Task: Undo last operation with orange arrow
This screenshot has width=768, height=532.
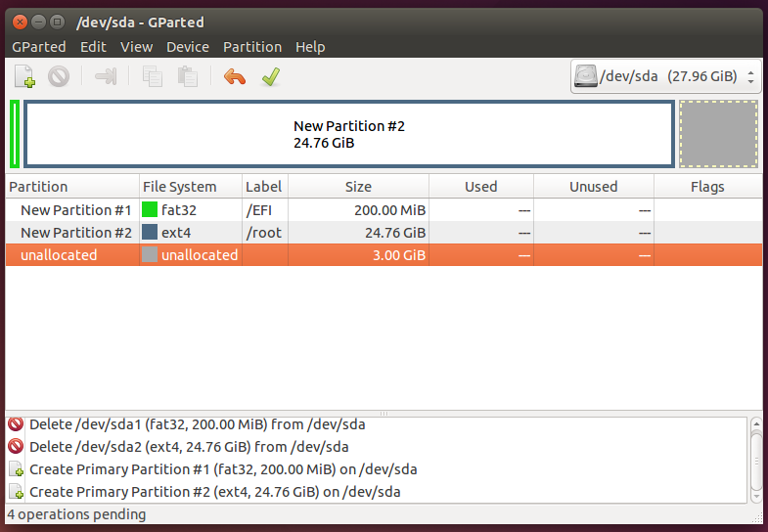Action: pyautogui.click(x=235, y=77)
